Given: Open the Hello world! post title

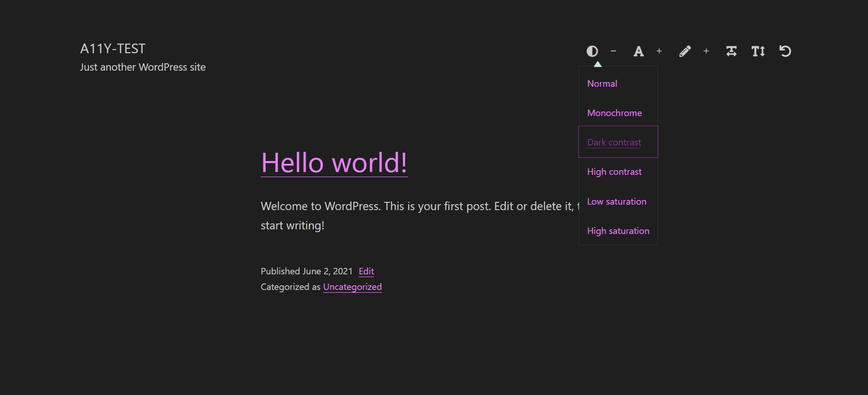Looking at the screenshot, I should click(334, 163).
